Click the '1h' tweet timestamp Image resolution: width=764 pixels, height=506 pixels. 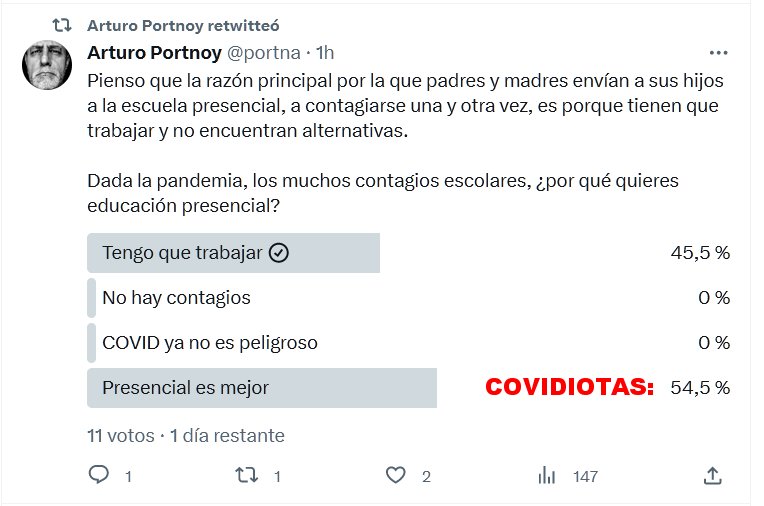point(324,52)
